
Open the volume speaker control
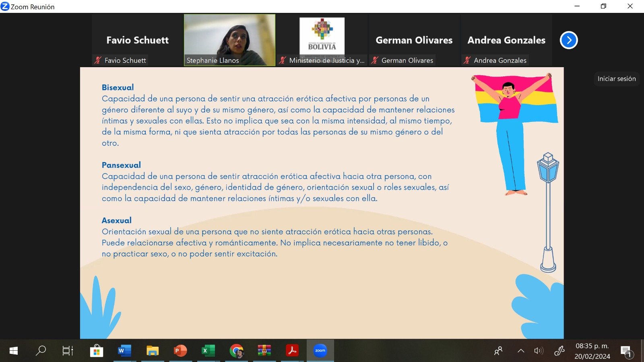539,351
